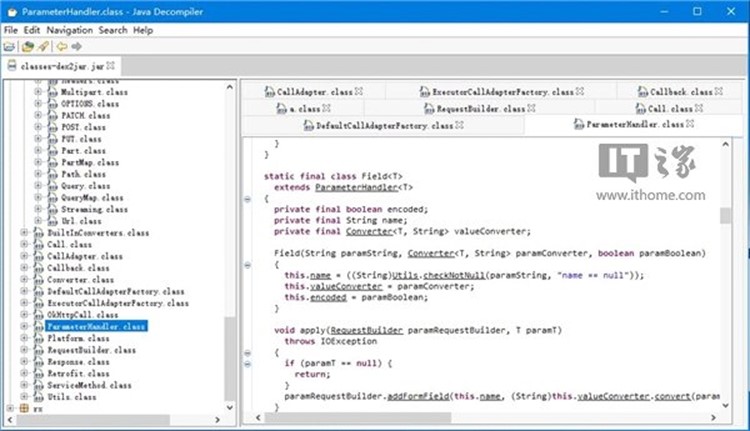Click the Backward navigation arrow

click(61, 46)
